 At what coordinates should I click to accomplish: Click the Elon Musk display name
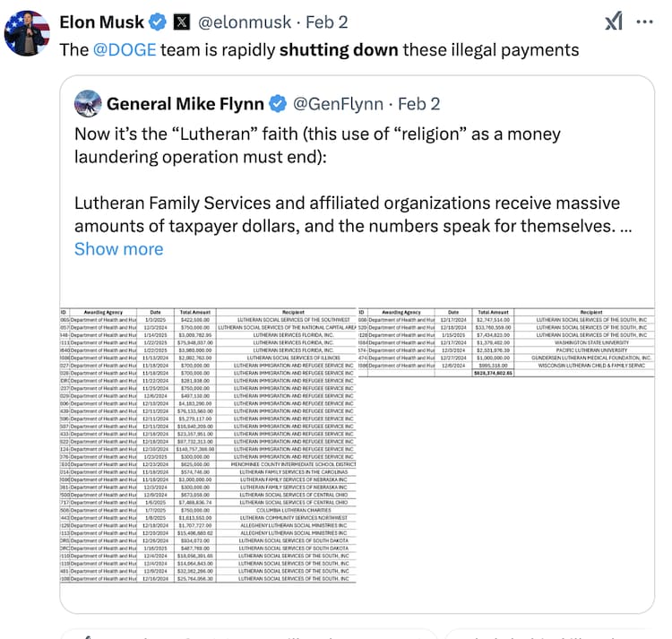pos(101,22)
